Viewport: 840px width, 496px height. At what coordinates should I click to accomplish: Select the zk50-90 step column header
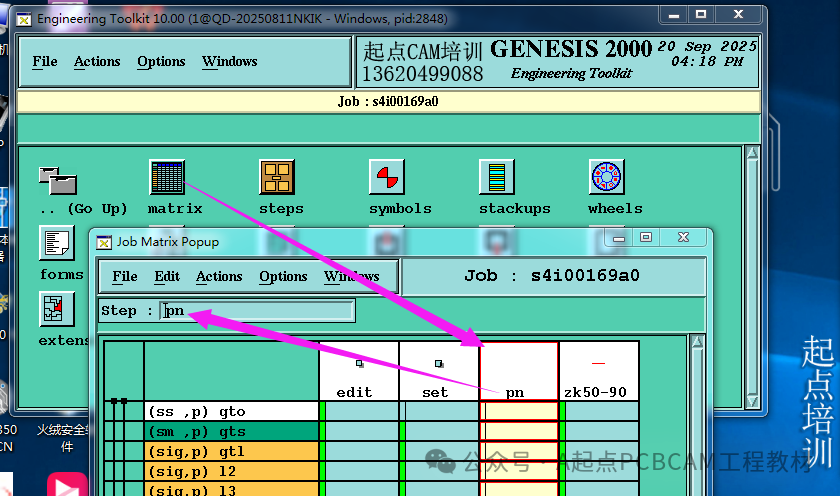click(x=599, y=371)
